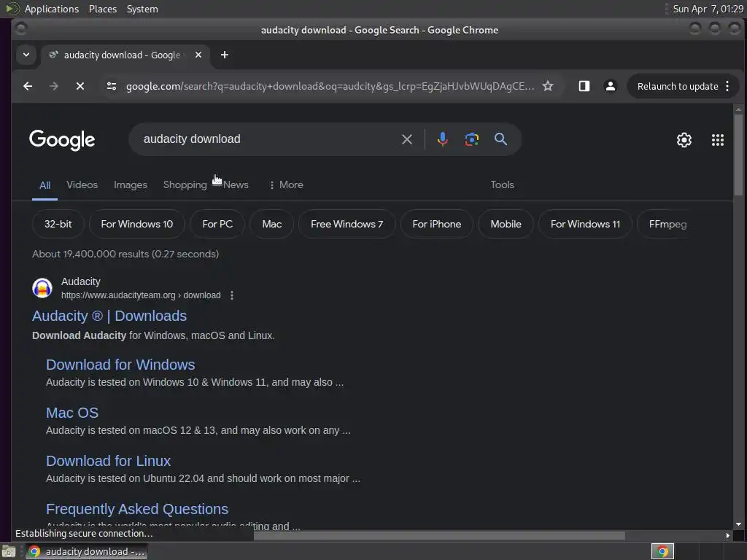
Task: Switch to the All results tab
Action: pos(44,185)
